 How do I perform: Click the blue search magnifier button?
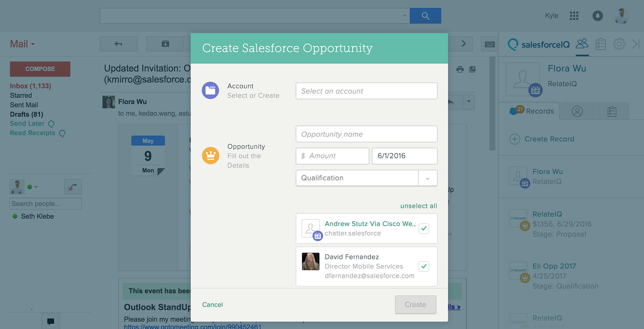pyautogui.click(x=425, y=16)
